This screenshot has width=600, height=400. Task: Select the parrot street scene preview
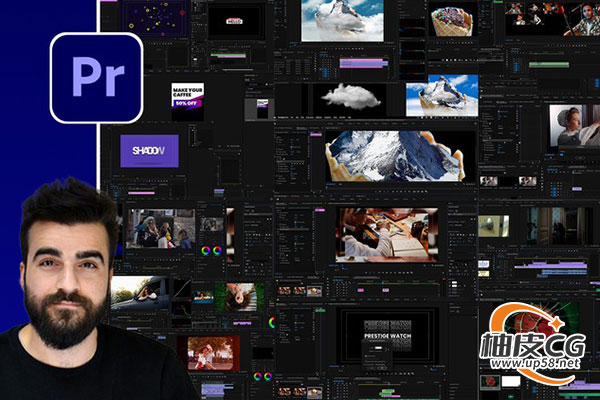160,229
